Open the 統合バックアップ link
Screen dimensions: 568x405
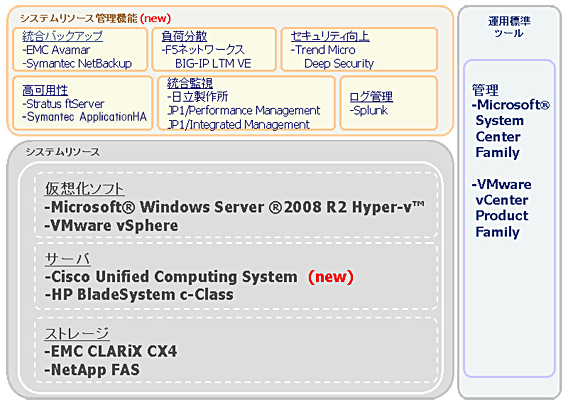pyautogui.click(x=62, y=36)
